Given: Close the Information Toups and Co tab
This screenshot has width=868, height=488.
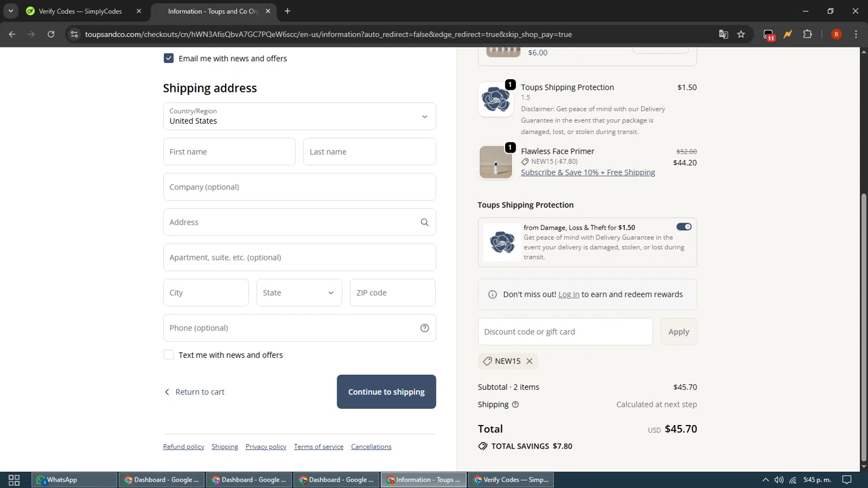Looking at the screenshot, I should 268,11.
